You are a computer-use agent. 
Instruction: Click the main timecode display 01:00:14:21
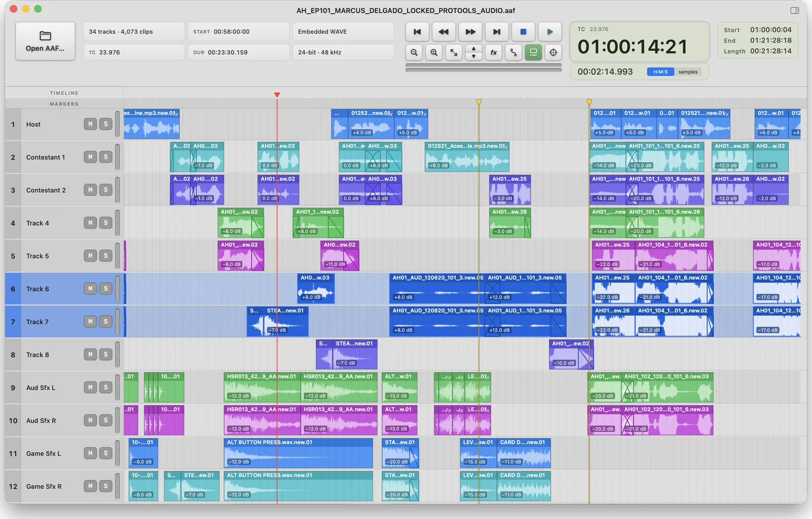click(633, 47)
